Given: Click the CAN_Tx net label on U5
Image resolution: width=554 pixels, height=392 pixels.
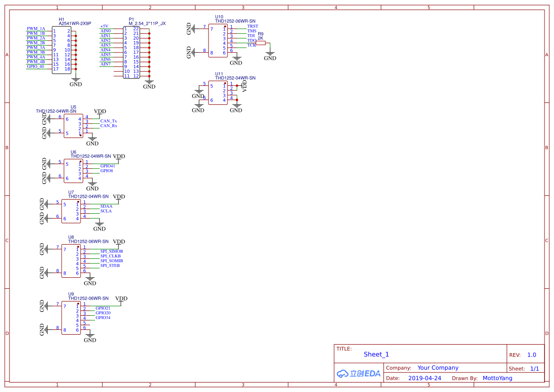Looking at the screenshot, I should [108, 120].
